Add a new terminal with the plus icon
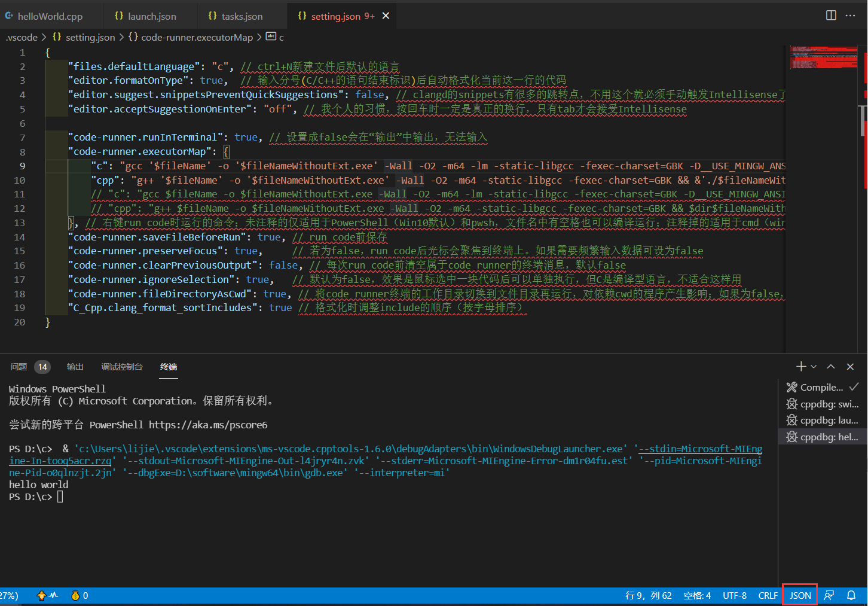The image size is (868, 606). tap(801, 366)
